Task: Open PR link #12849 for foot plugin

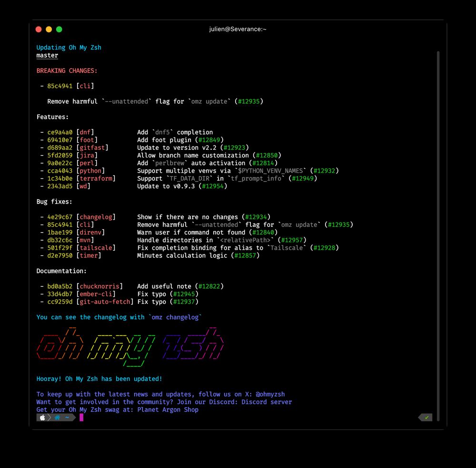Action: [209, 140]
